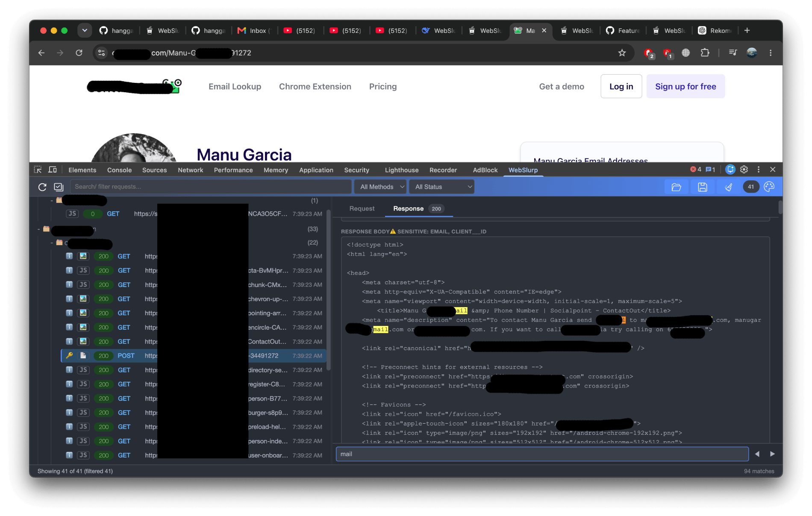Click the open folder icon in WebSlurp toolbar
Image resolution: width=812 pixels, height=516 pixels.
click(x=676, y=187)
